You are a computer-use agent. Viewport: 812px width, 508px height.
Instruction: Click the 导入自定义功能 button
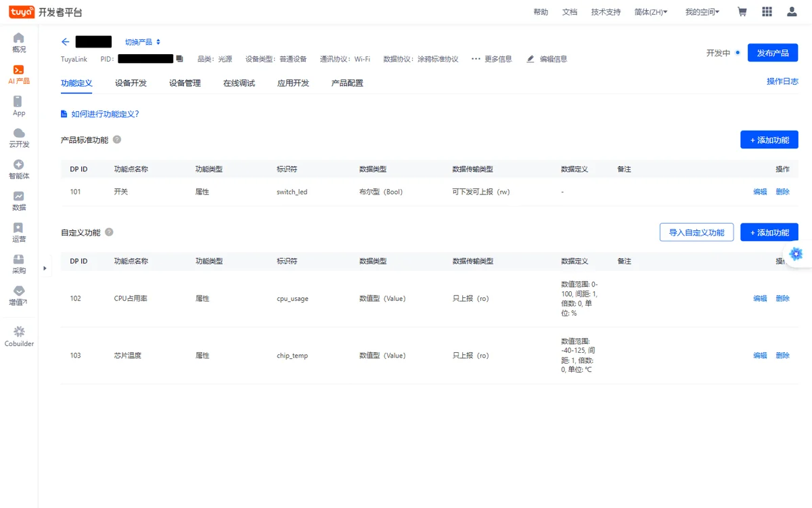coord(696,232)
